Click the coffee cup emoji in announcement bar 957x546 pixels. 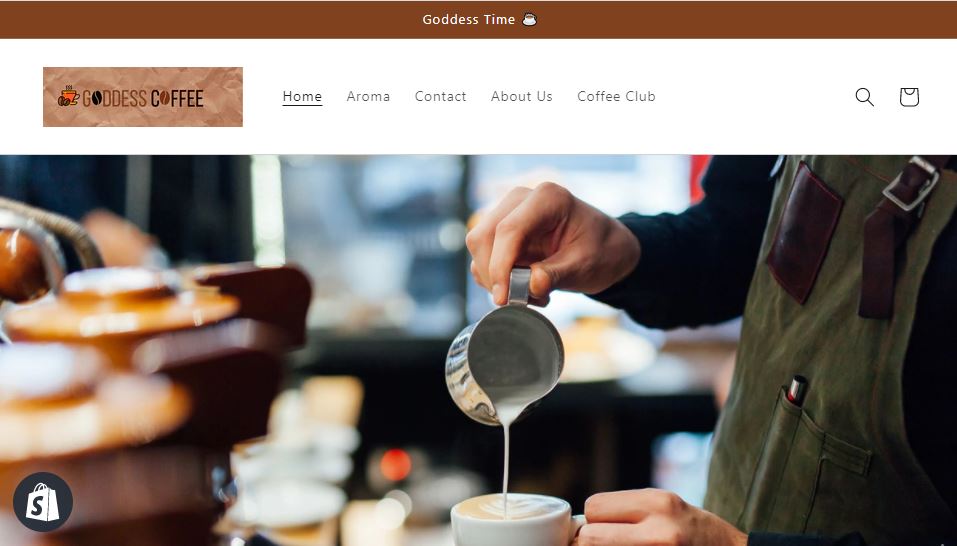[x=529, y=20]
